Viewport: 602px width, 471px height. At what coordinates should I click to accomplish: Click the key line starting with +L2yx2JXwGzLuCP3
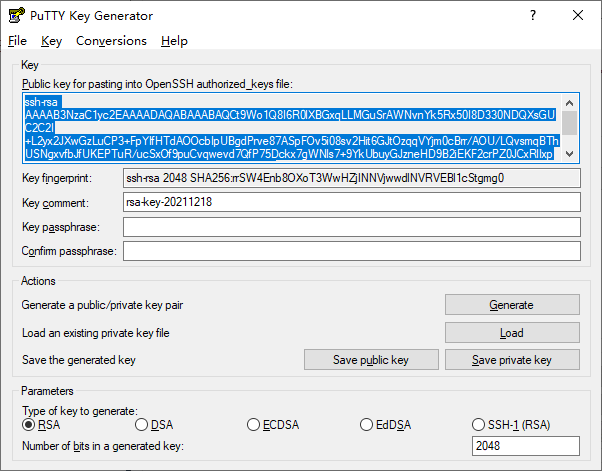click(x=292, y=141)
